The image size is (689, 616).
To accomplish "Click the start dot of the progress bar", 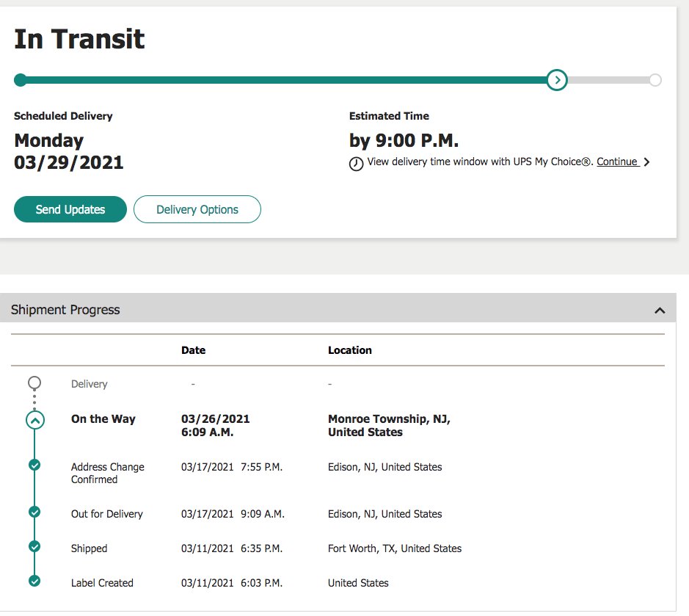I will tap(21, 80).
